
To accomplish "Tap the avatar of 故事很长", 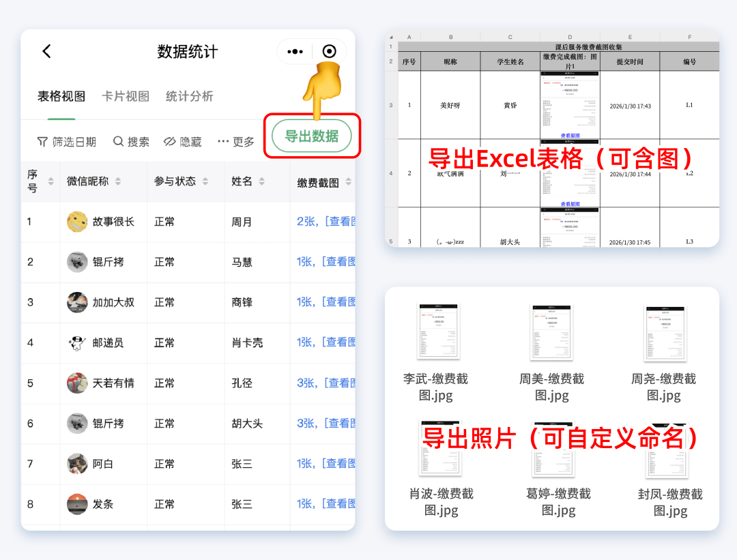I will pos(77,222).
